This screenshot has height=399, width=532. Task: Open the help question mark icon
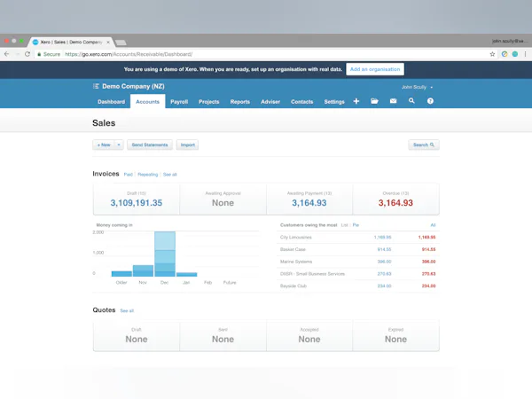click(430, 101)
